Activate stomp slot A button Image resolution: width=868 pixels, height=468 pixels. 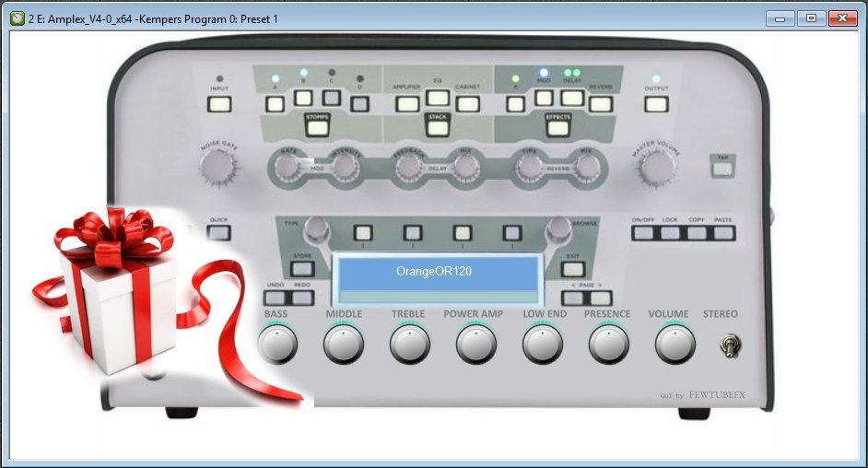coord(275,104)
